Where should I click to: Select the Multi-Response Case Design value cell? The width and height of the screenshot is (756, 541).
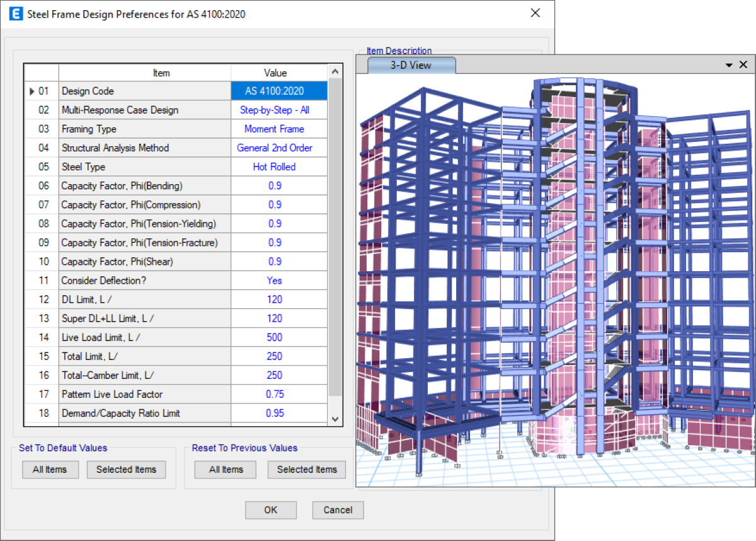point(280,110)
